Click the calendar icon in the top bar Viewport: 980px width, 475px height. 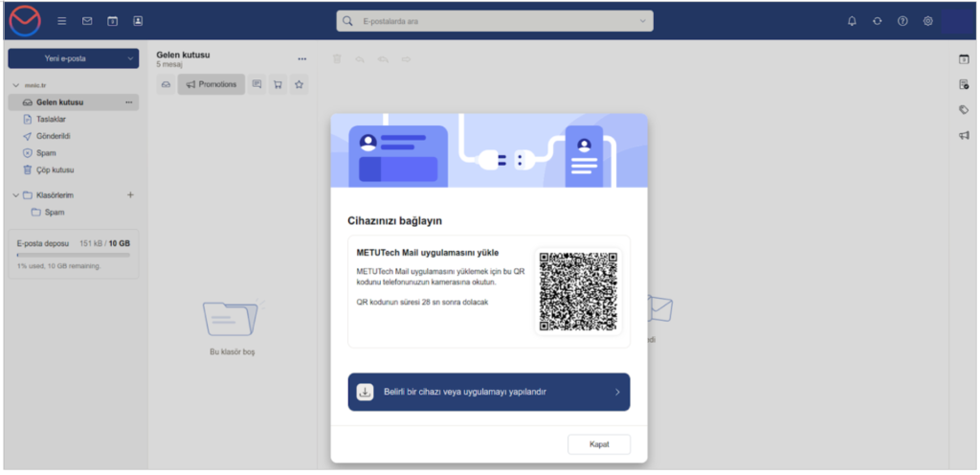point(113,21)
